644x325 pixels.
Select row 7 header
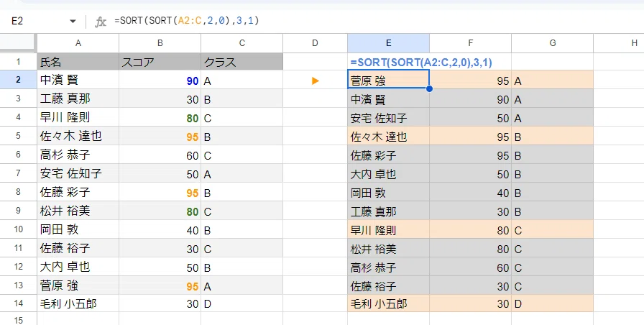point(18,174)
